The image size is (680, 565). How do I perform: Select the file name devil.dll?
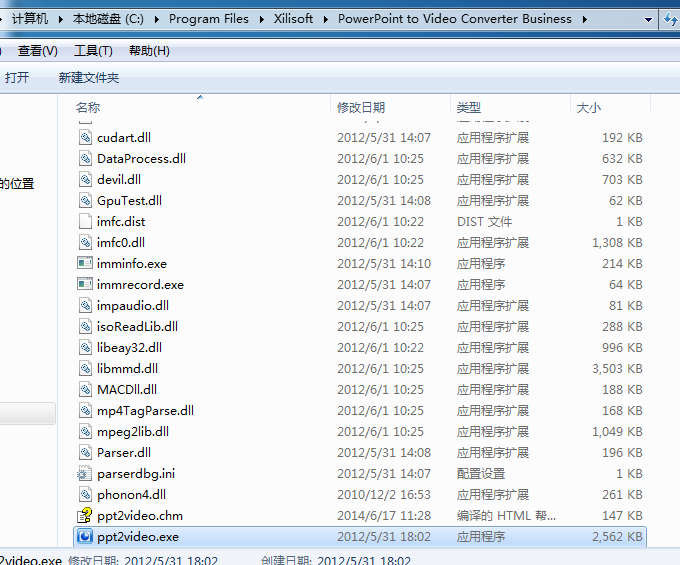(119, 180)
